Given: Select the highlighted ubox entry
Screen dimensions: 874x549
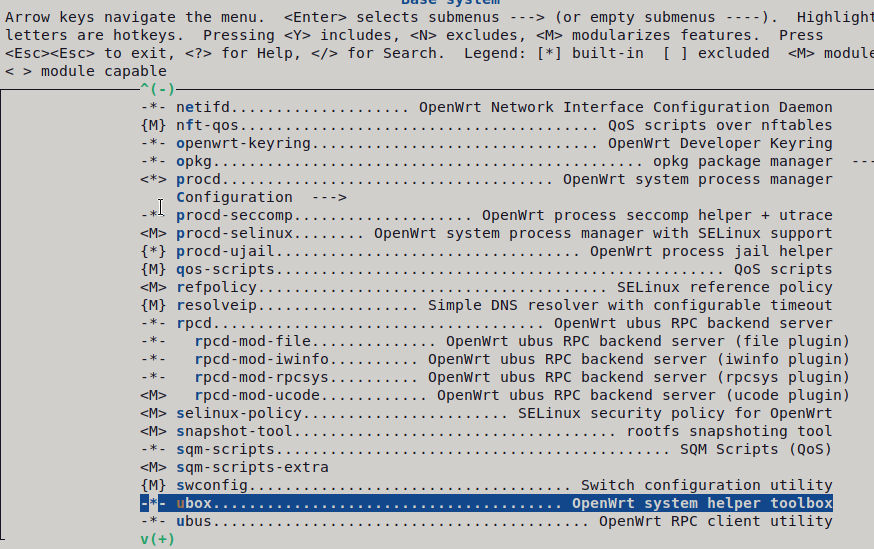Looking at the screenshot, I should 487,503.
